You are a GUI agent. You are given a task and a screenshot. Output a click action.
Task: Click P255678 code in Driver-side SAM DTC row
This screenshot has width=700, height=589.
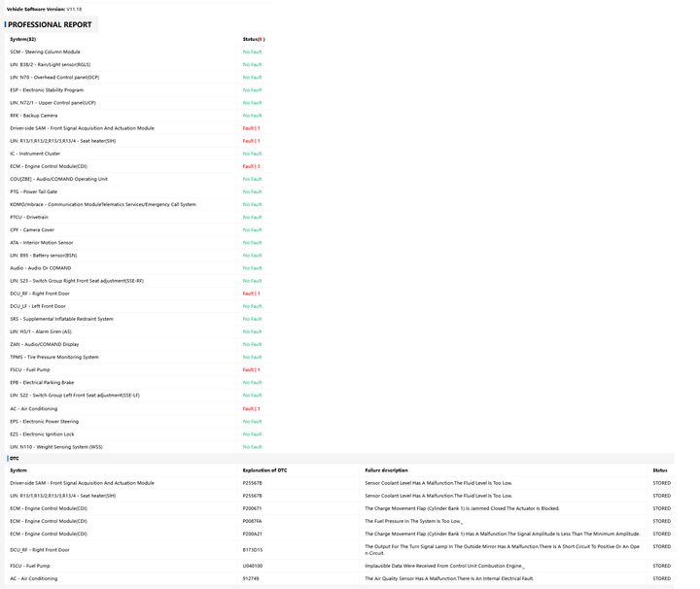[x=252, y=483]
